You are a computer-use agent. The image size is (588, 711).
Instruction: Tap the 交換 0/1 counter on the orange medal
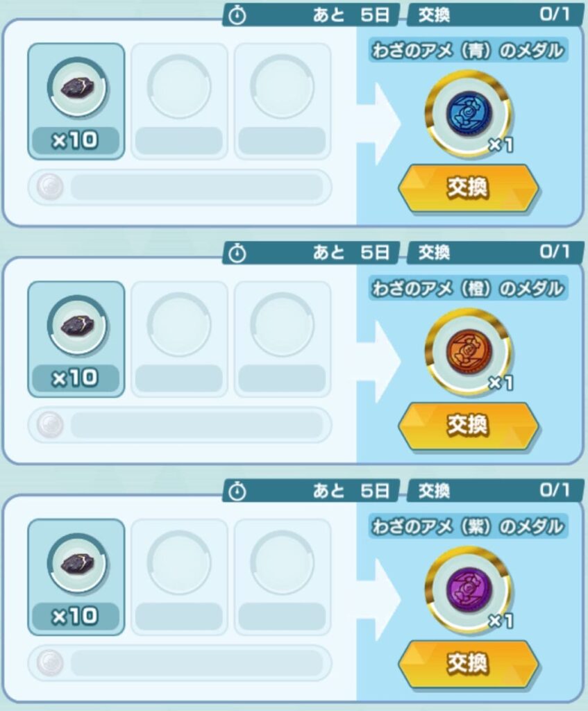click(494, 252)
